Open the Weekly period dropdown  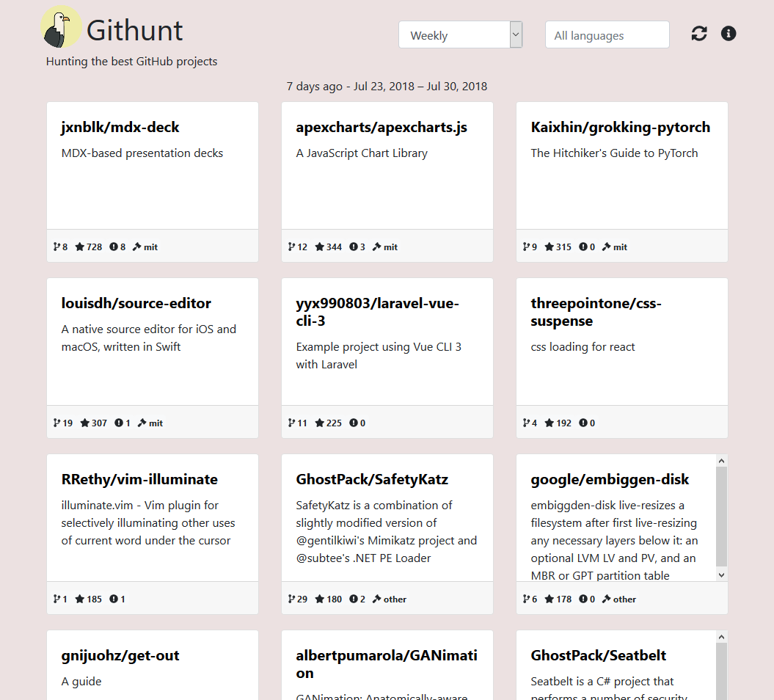[460, 34]
